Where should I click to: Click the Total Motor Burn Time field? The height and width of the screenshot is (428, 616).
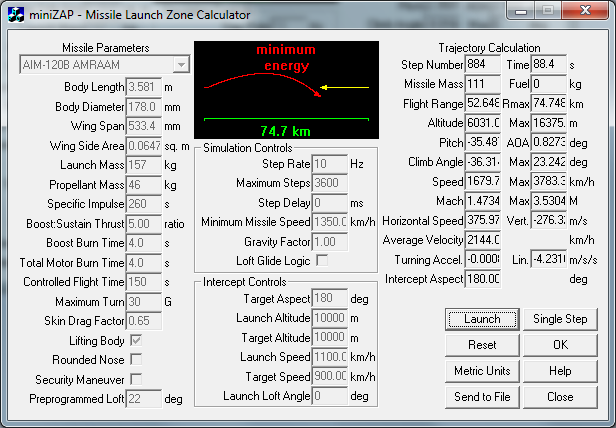tap(144, 263)
